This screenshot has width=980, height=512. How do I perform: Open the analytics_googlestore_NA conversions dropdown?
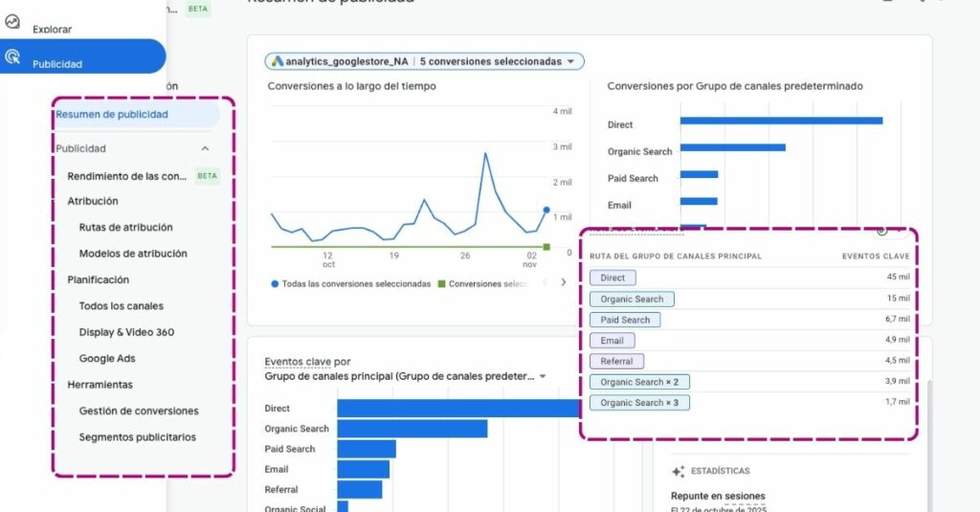[x=424, y=61]
